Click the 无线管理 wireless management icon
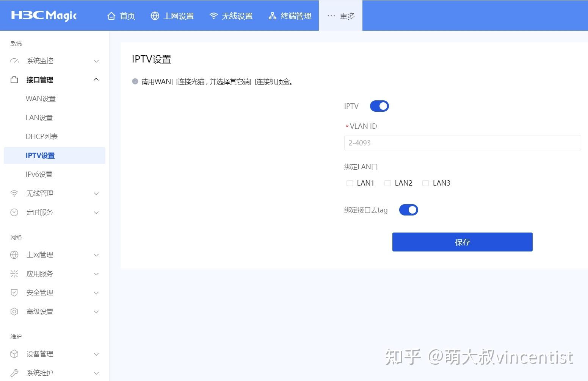Viewport: 588px width, 381px height. click(14, 193)
